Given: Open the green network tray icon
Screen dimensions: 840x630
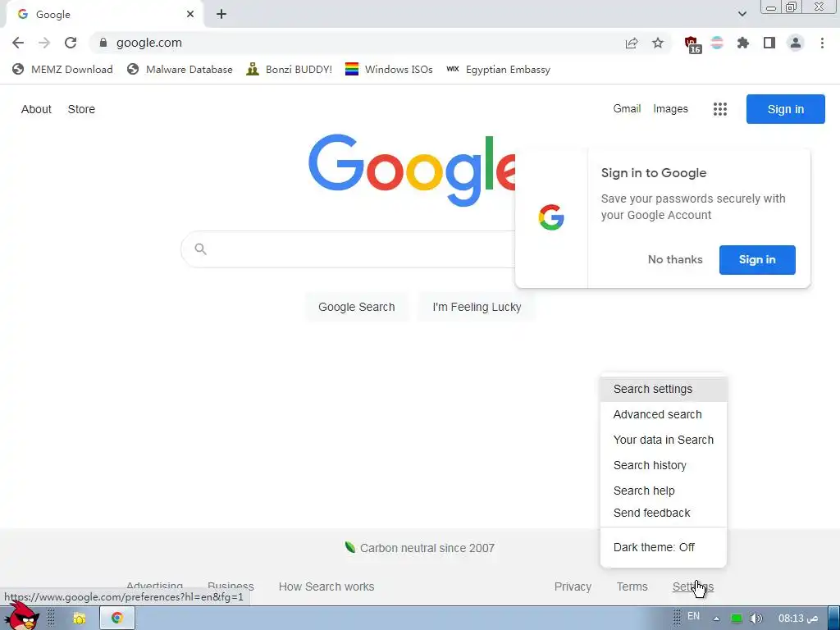Looking at the screenshot, I should tap(737, 619).
